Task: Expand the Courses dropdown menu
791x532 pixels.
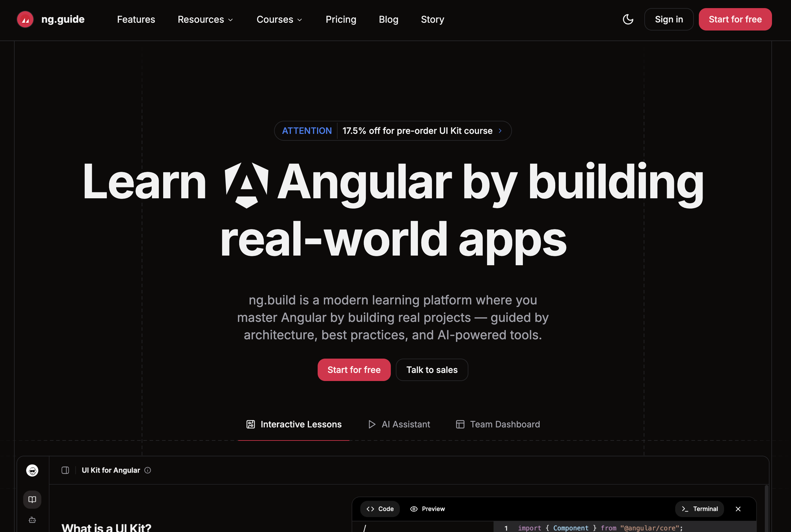Action: click(279, 19)
